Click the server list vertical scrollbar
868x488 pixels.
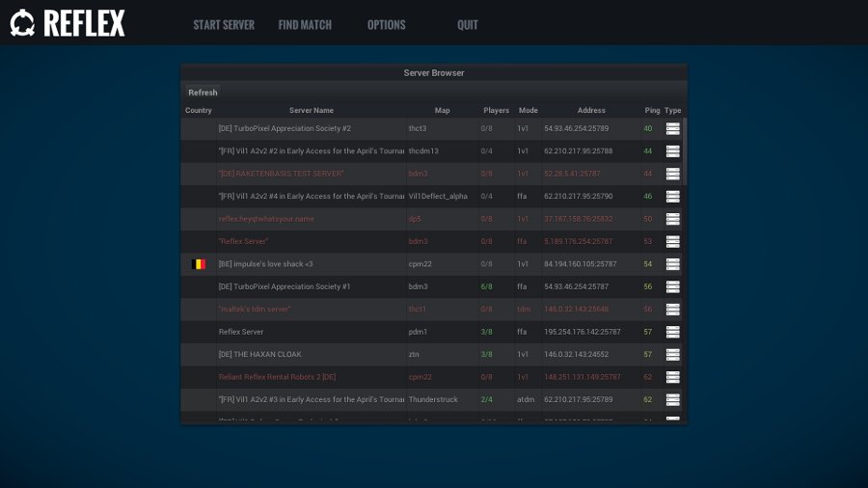(685, 151)
